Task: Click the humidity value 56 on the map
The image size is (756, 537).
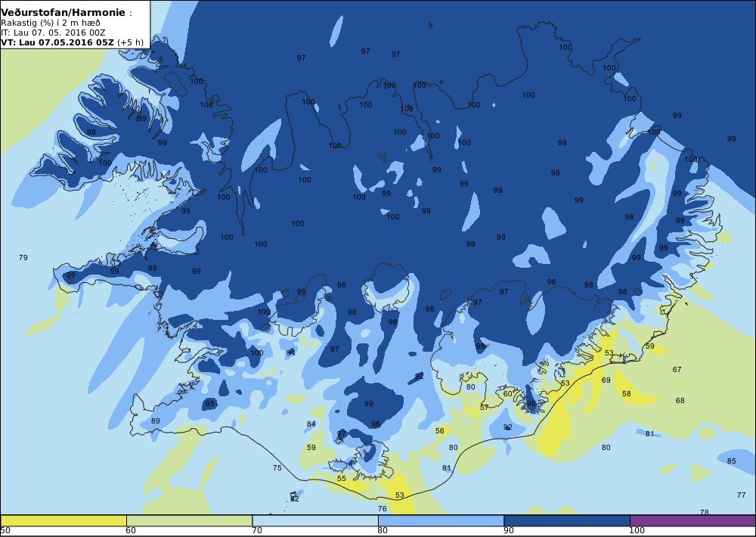Action: point(440,431)
